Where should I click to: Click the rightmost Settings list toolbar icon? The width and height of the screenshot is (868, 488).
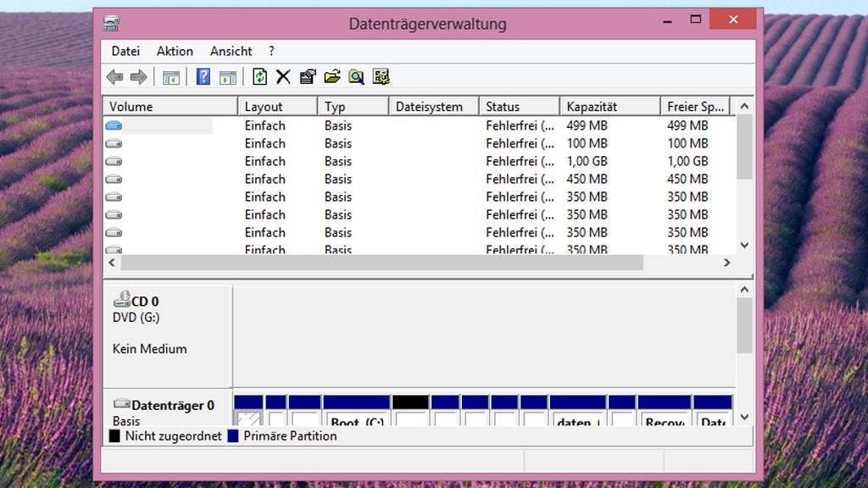[381, 77]
